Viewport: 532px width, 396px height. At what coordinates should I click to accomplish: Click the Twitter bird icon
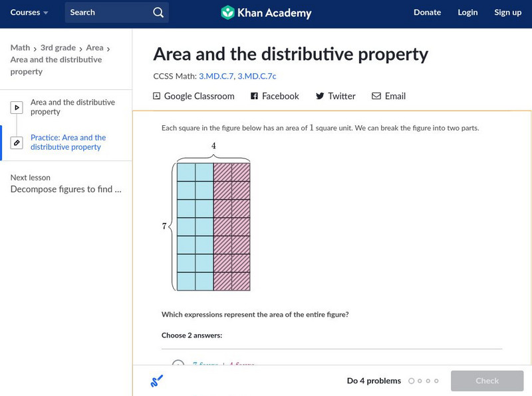[320, 97]
